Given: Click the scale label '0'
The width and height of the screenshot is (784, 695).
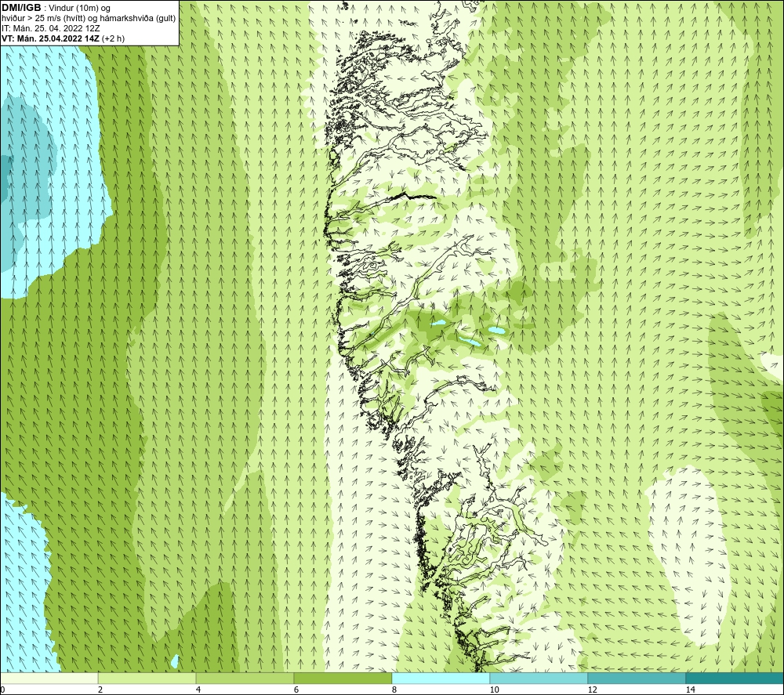Looking at the screenshot, I should point(2,690).
